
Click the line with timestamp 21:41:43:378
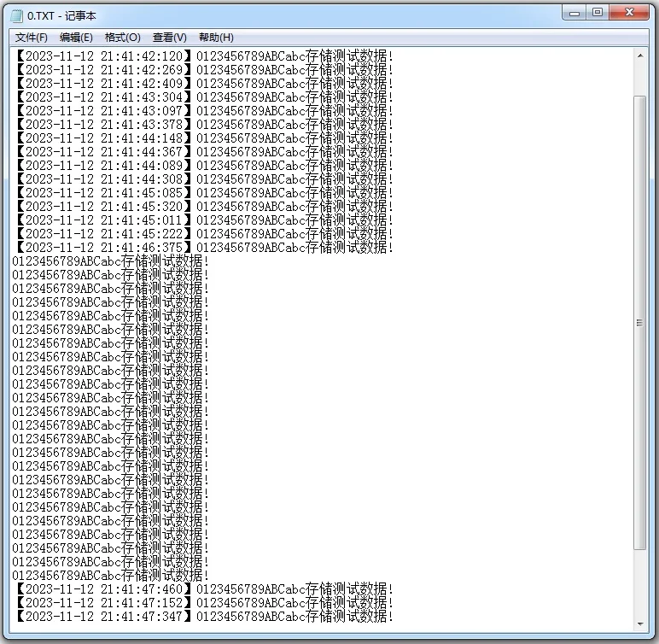point(204,124)
